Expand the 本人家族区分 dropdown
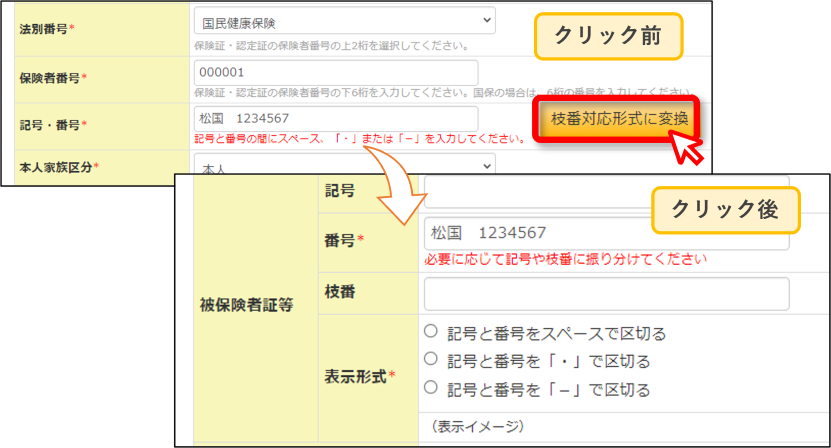This screenshot has height=448, width=831. point(344,165)
